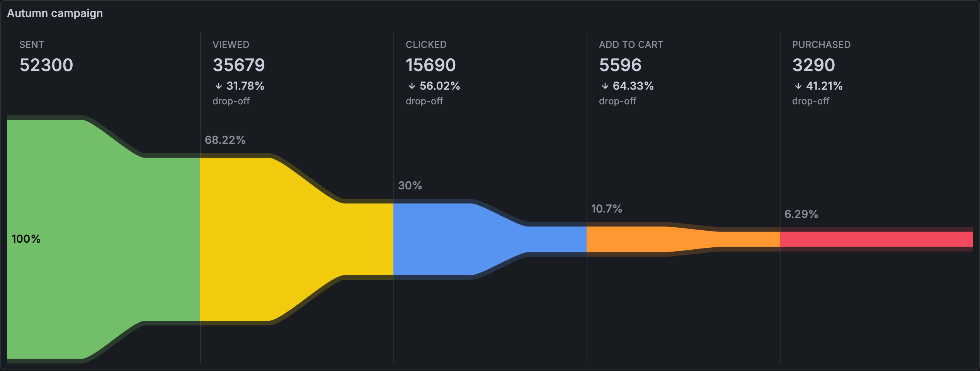Click the orange Add to Cart segment
This screenshot has height=371, width=980.
tap(683, 239)
